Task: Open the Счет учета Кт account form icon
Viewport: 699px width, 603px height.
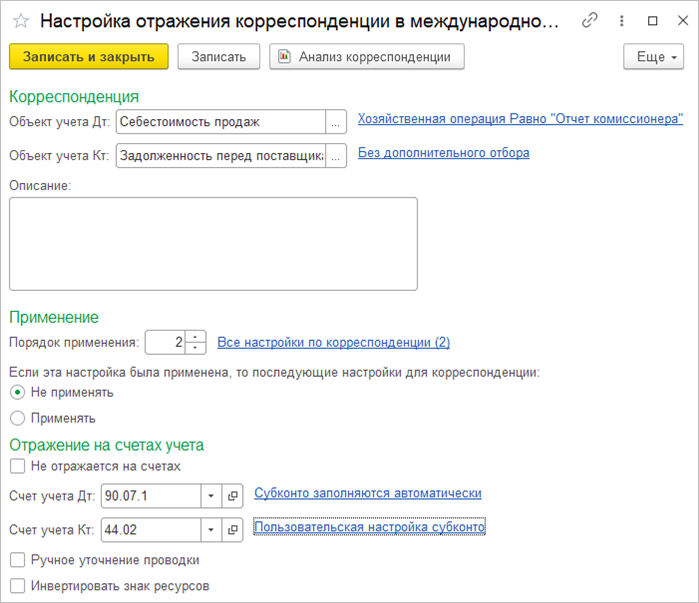Action: tap(233, 529)
